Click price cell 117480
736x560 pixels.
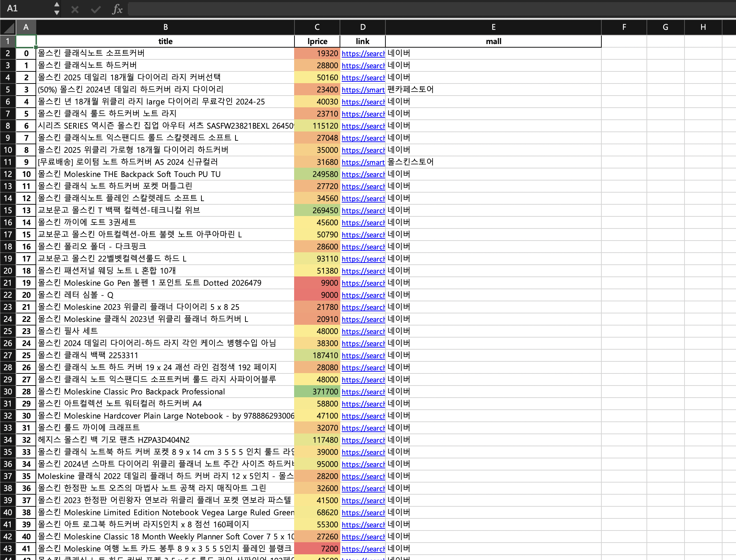317,440
